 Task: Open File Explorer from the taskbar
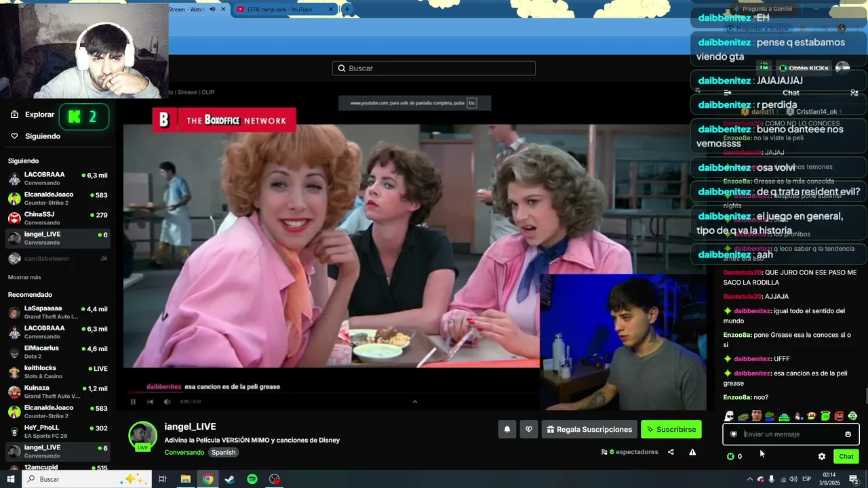tap(185, 479)
